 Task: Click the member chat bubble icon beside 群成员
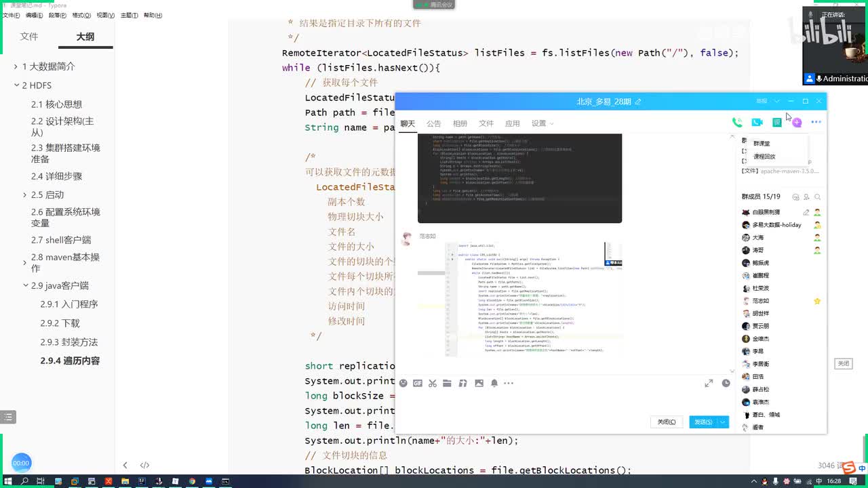tap(795, 197)
